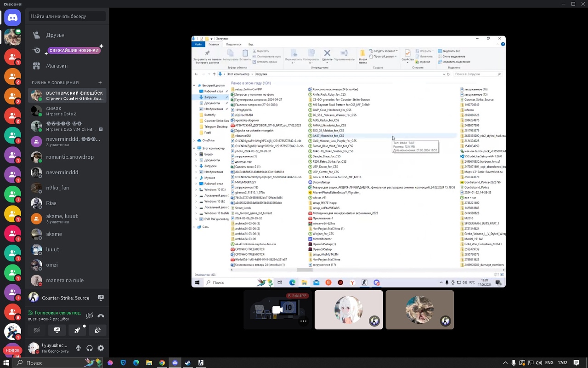Select the В ЭФИРЕ live stream tile
The height and width of the screenshot is (368, 588).
point(277,310)
